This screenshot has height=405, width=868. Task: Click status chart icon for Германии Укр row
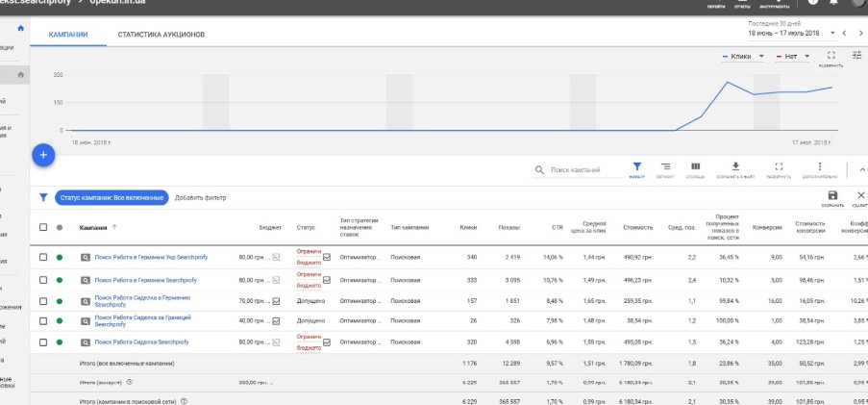pyautogui.click(x=327, y=257)
